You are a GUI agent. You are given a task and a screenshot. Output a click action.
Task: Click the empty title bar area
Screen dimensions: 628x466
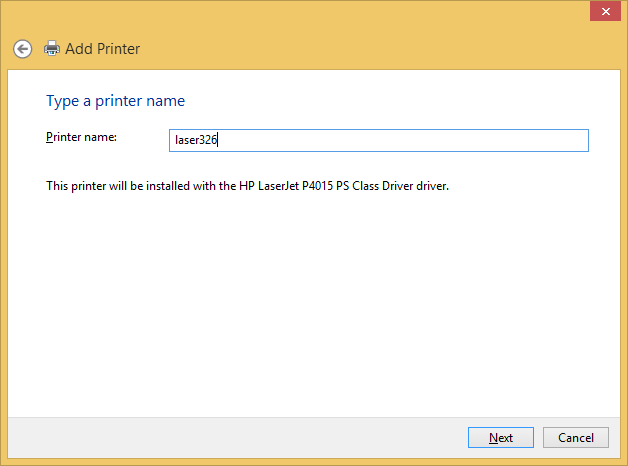(300, 14)
